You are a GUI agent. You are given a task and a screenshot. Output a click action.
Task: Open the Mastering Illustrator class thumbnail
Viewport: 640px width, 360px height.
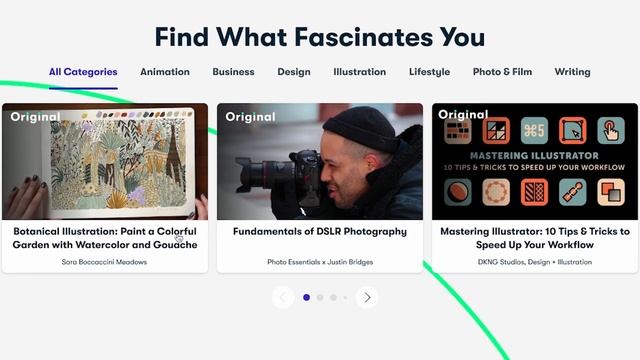(535, 162)
